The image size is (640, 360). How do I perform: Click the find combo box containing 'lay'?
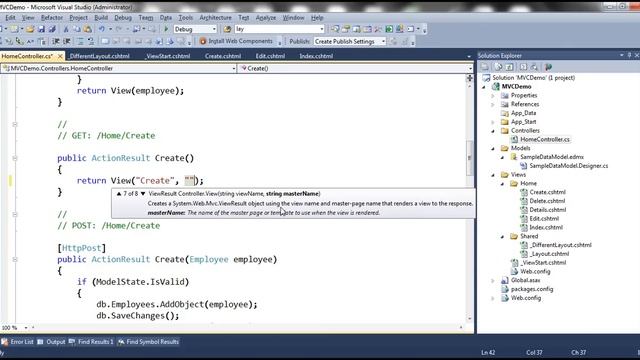(279, 29)
